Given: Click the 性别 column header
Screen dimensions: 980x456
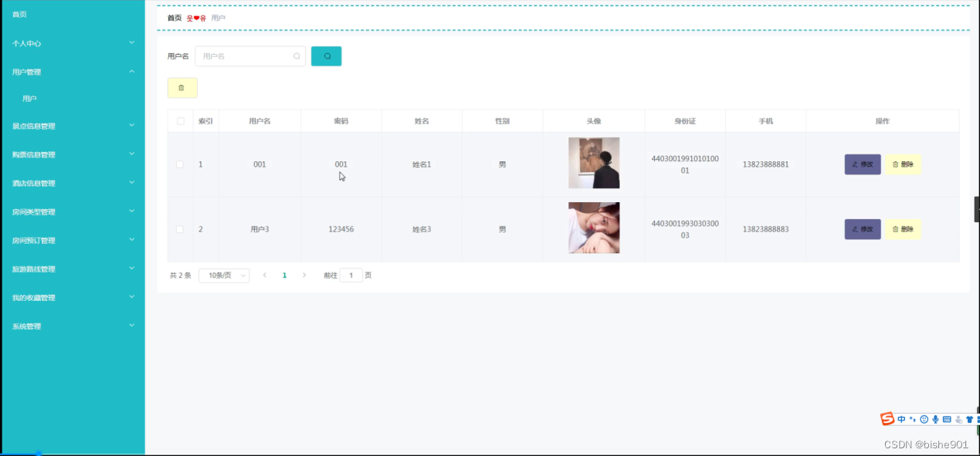Looking at the screenshot, I should coord(502,121).
